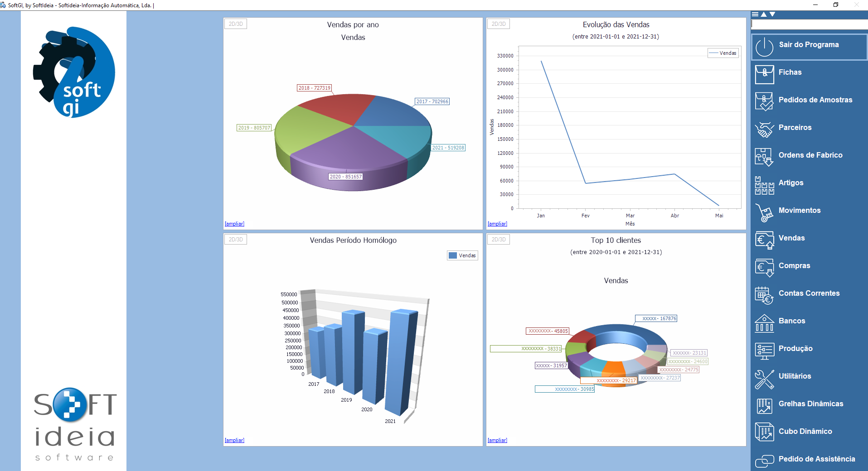
Task: Toggle 2D/3D on Evolução das Vendas chart
Action: [499, 24]
